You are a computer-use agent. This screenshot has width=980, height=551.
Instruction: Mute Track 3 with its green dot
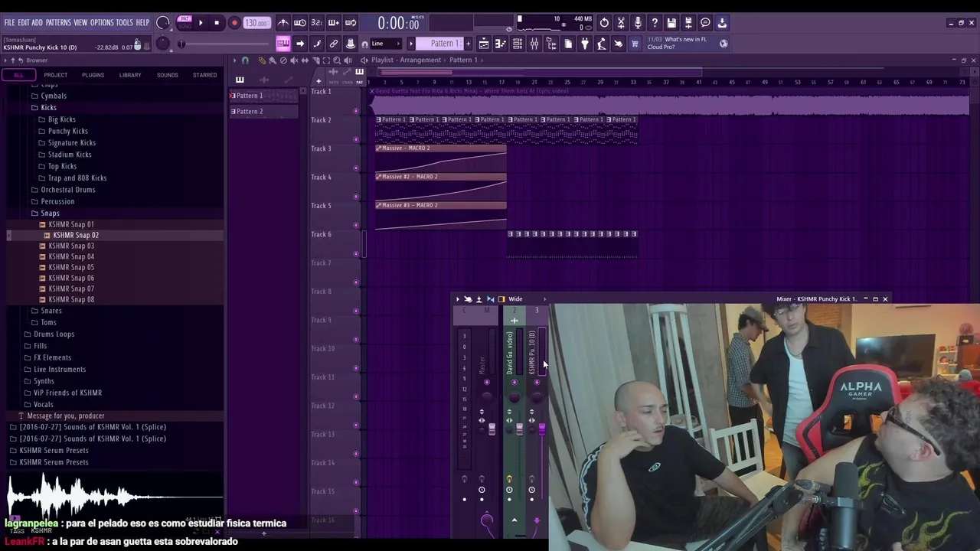pos(356,168)
